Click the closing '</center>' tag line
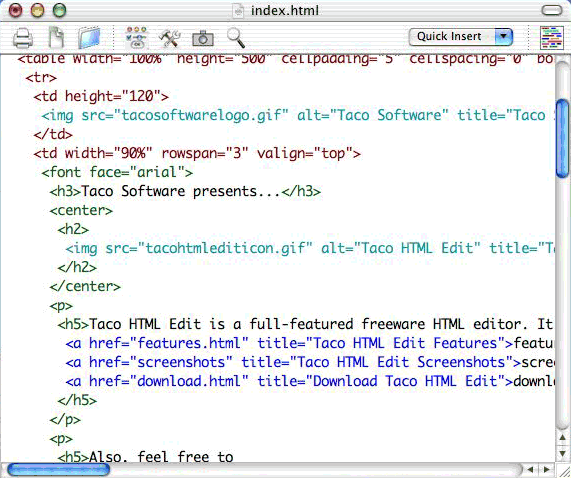Image resolution: width=571 pixels, height=478 pixels. (85, 286)
